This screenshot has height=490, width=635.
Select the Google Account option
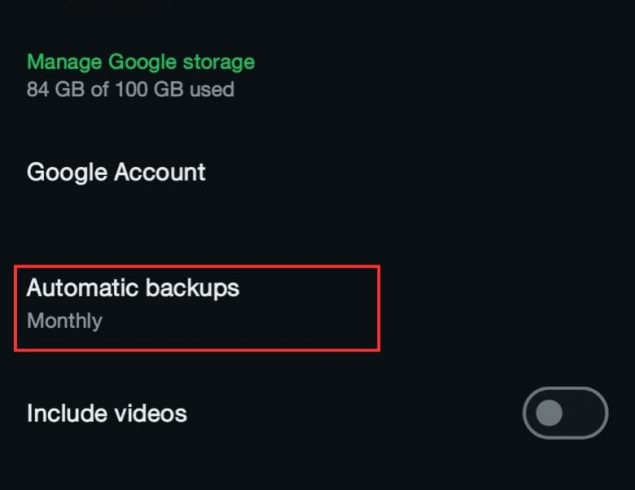click(x=116, y=172)
